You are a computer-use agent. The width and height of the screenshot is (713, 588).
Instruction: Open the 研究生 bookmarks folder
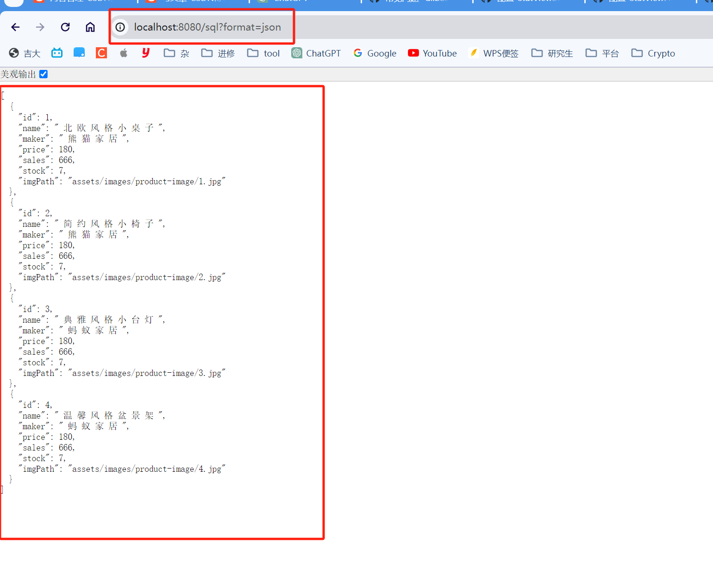pos(552,53)
